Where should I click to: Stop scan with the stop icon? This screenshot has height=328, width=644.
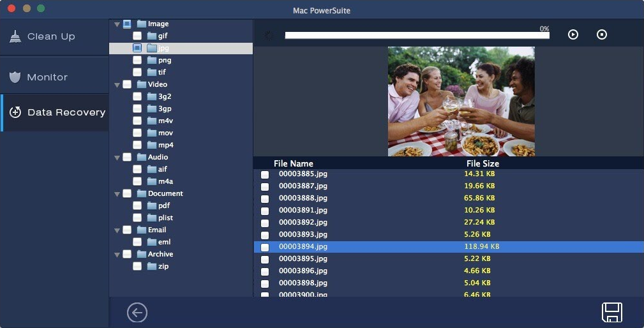tap(602, 34)
